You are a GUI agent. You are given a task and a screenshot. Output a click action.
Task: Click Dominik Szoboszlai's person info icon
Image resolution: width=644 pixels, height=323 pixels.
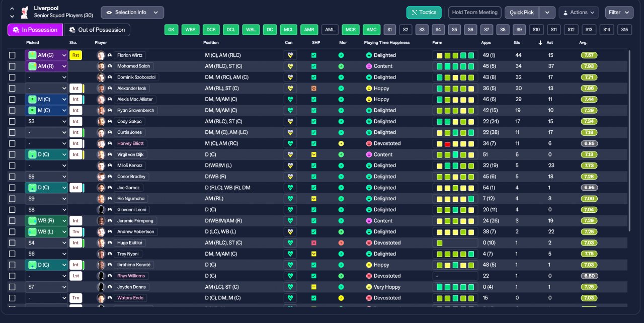point(110,77)
